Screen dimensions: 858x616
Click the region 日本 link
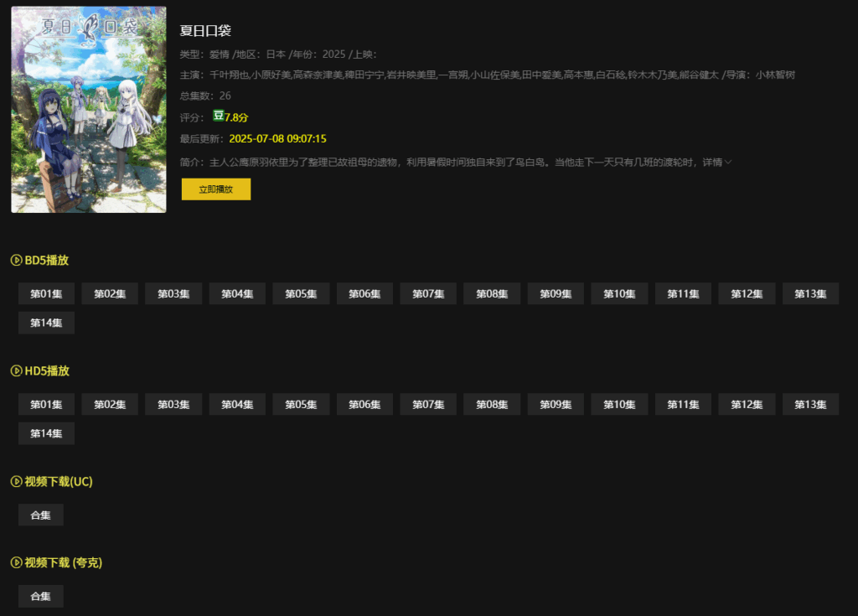coord(276,54)
